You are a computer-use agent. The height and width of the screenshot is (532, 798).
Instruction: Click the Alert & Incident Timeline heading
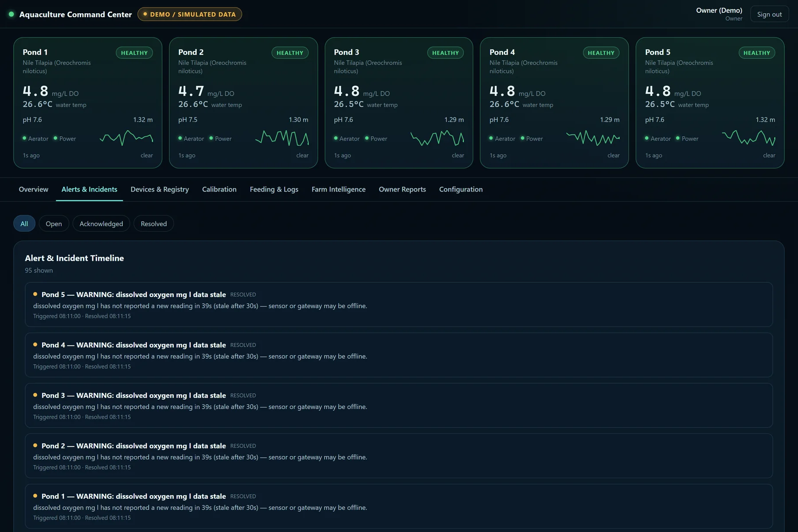click(x=74, y=258)
